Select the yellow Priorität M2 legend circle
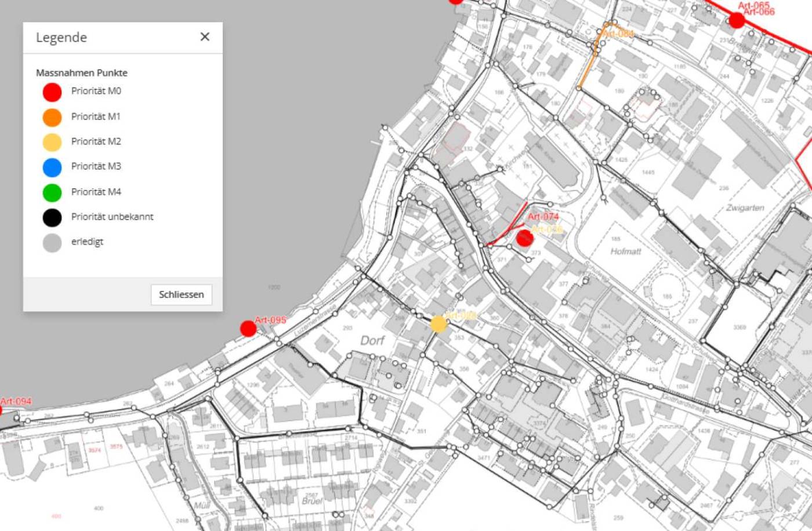This screenshot has height=531, width=812. (x=52, y=142)
